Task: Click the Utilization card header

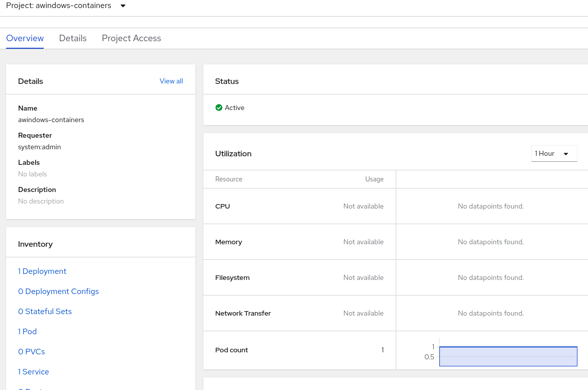Action: pyautogui.click(x=233, y=153)
